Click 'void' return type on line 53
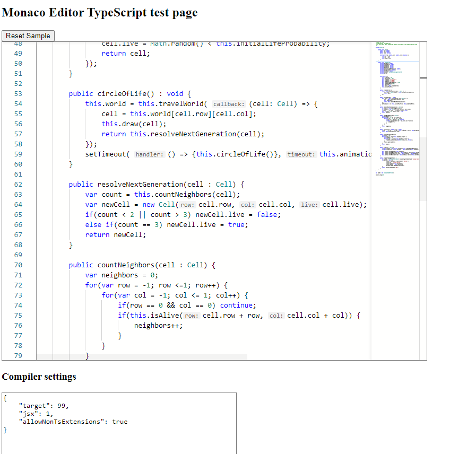 tap(175, 94)
